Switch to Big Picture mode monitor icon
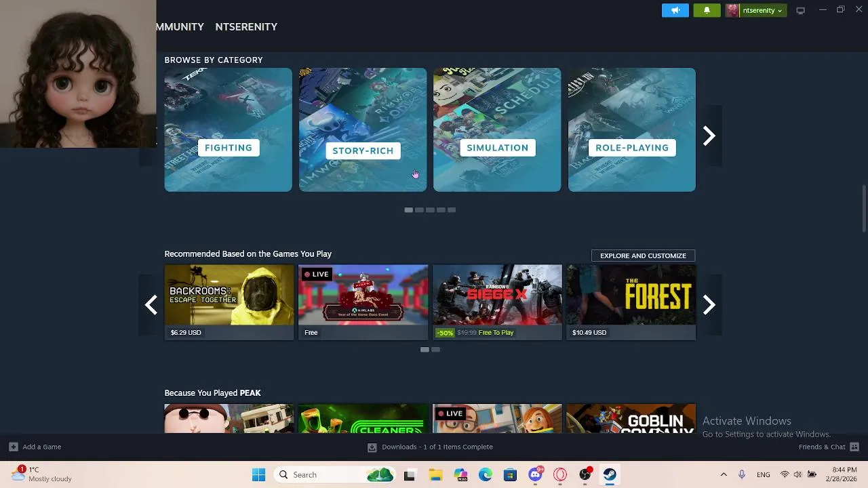 click(x=800, y=10)
